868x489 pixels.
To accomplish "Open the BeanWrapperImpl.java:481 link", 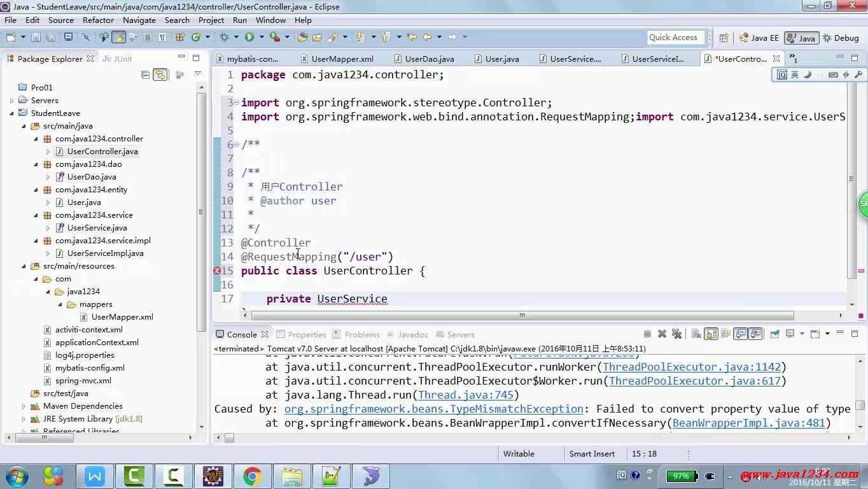I will [x=749, y=423].
